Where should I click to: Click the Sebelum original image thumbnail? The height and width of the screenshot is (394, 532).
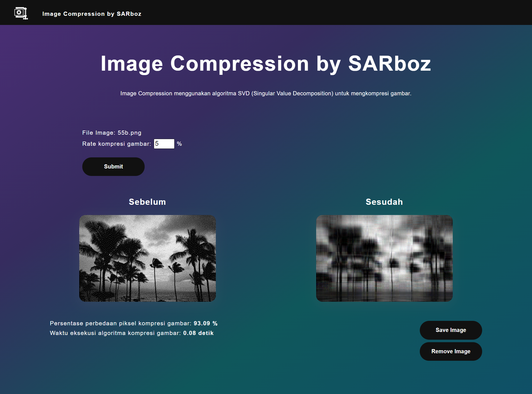point(147,258)
